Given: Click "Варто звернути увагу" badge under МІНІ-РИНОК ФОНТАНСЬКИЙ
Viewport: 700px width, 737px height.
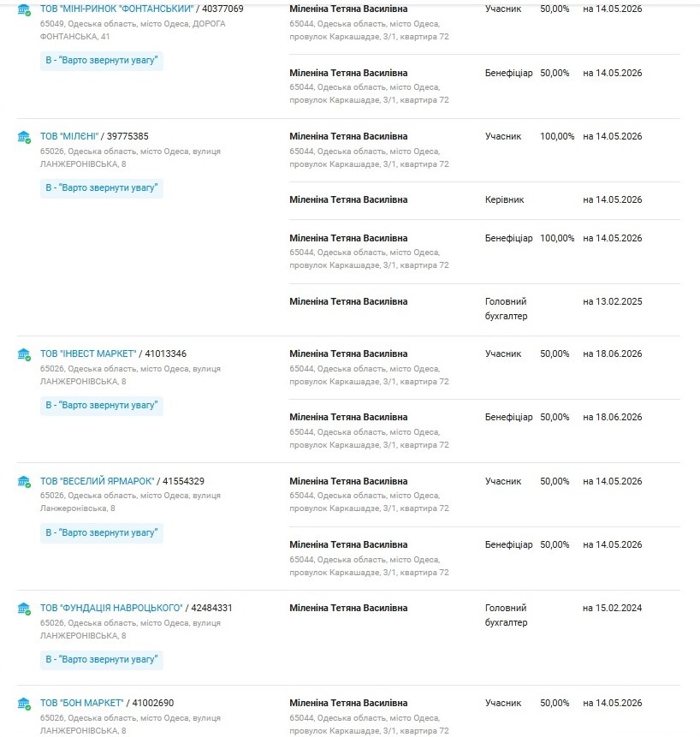Looking at the screenshot, I should (102, 60).
